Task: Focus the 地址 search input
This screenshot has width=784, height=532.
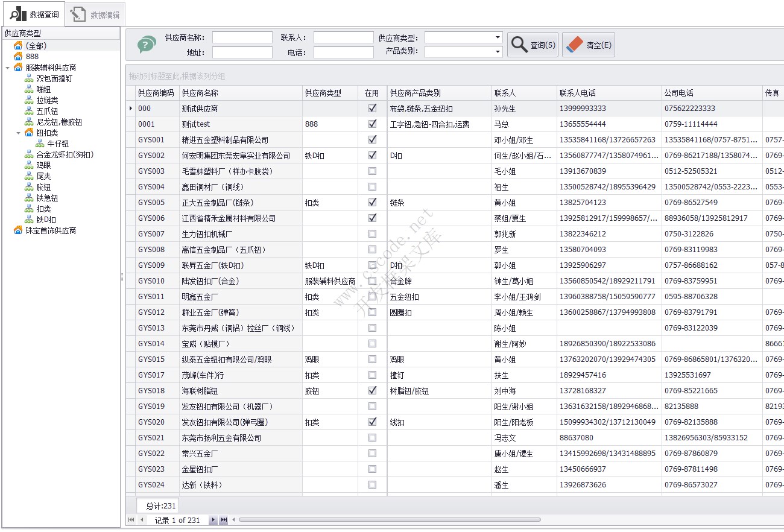Action: click(x=242, y=52)
